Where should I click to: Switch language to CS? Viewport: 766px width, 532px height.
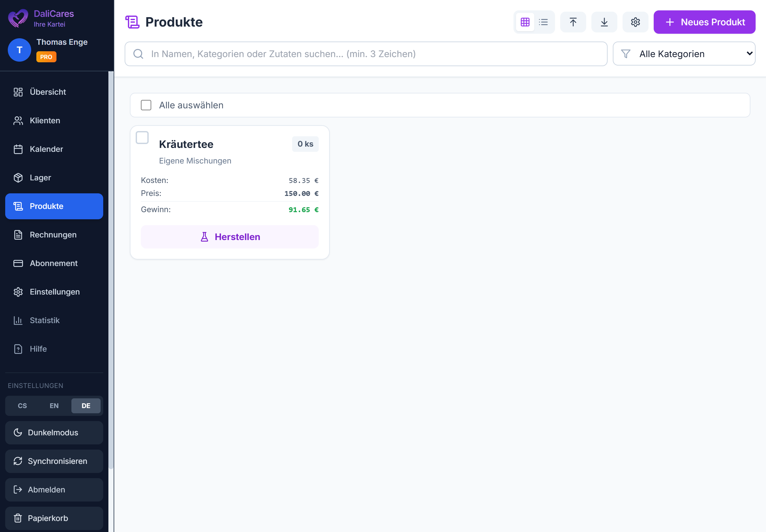(22, 406)
